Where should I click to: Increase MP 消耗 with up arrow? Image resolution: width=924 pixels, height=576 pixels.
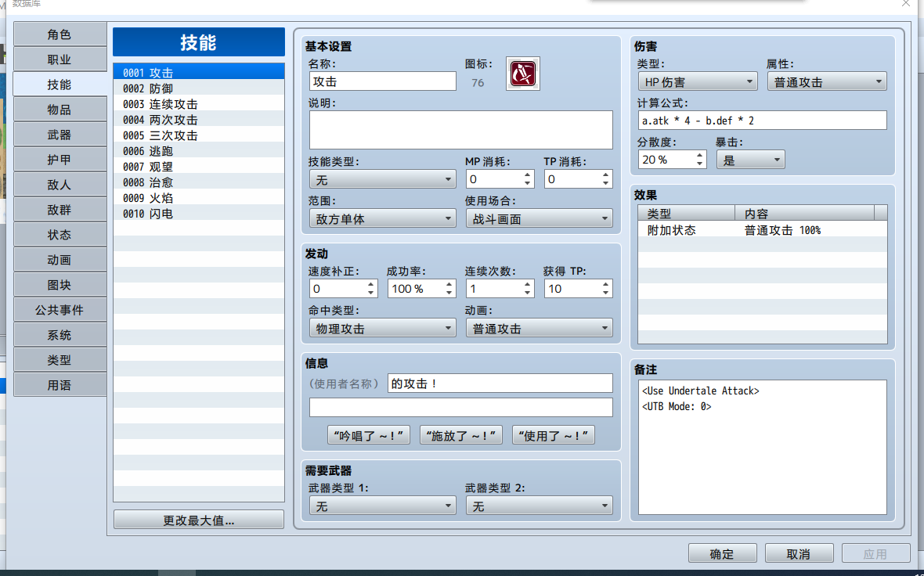coord(528,175)
